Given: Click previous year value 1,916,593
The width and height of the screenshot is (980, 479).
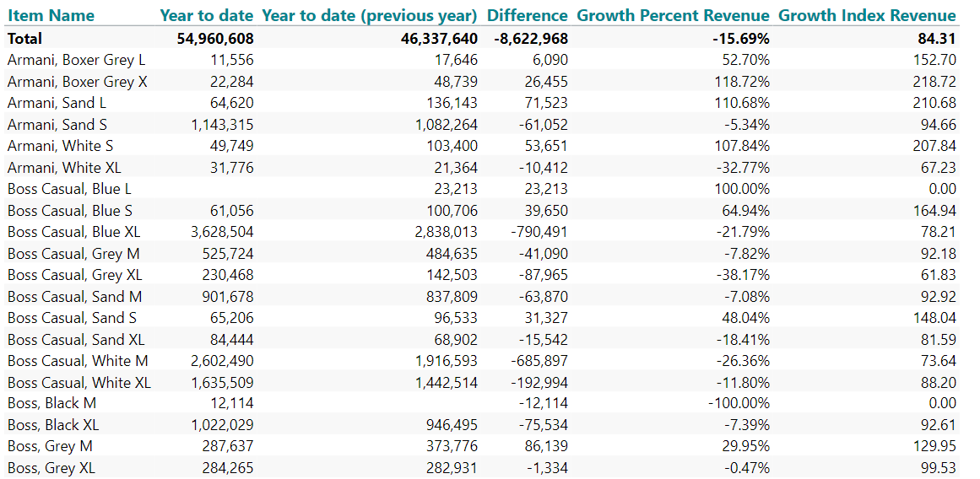Looking at the screenshot, I should (447, 360).
